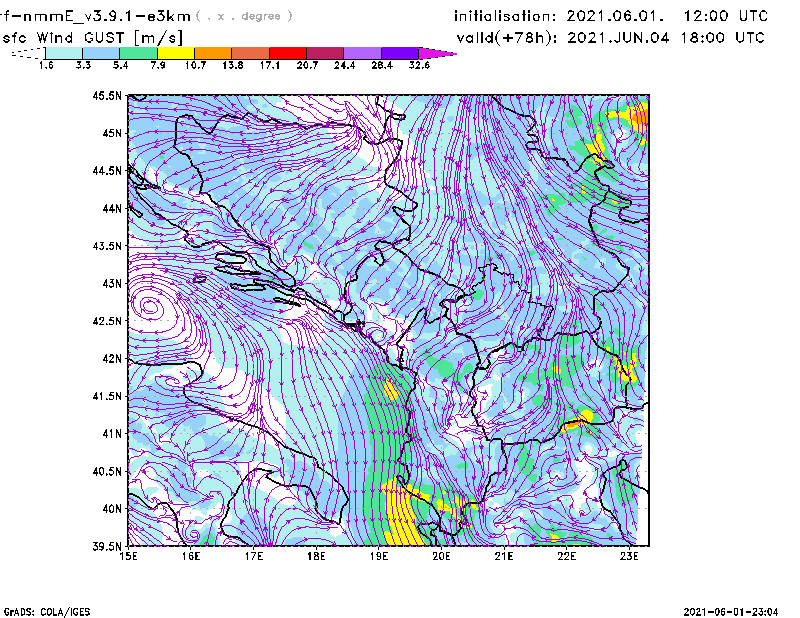Viewport: 800px width, 618px height.
Task: Click the 42.5N latitude label
Action: (107, 321)
